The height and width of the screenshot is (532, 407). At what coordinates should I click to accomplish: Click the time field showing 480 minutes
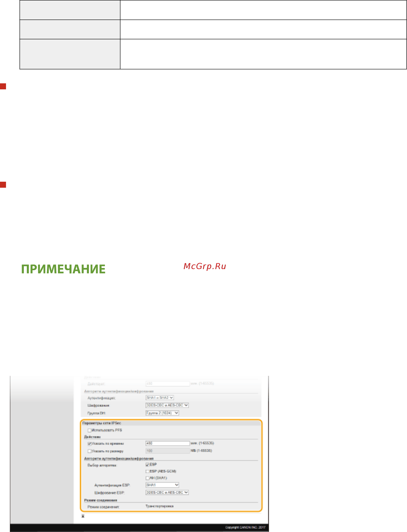(168, 443)
